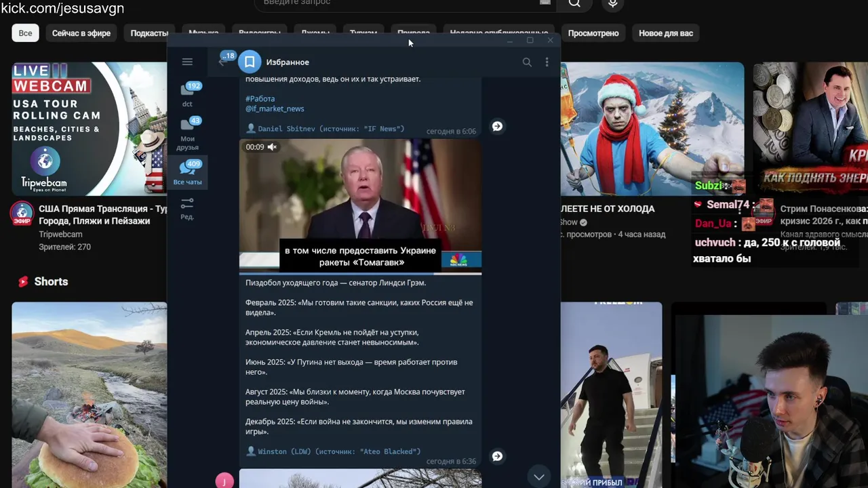Open the Tripwebcam channel avatar

pyautogui.click(x=22, y=213)
